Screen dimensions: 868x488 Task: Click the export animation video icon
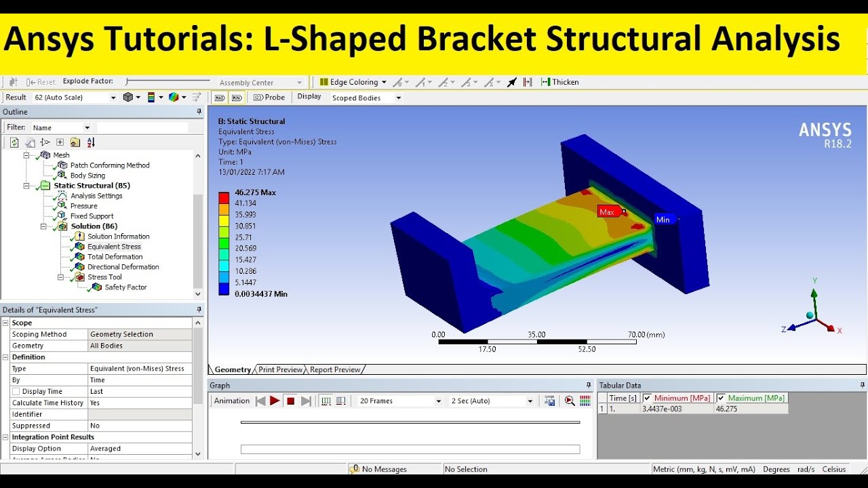550,401
